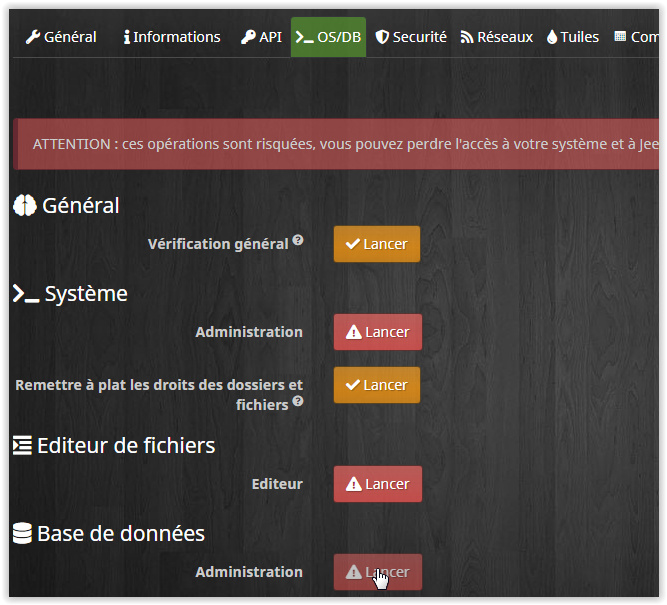Image resolution: width=667 pixels, height=605 pixels.
Task: Open the Général configuration tab
Action: (x=61, y=37)
